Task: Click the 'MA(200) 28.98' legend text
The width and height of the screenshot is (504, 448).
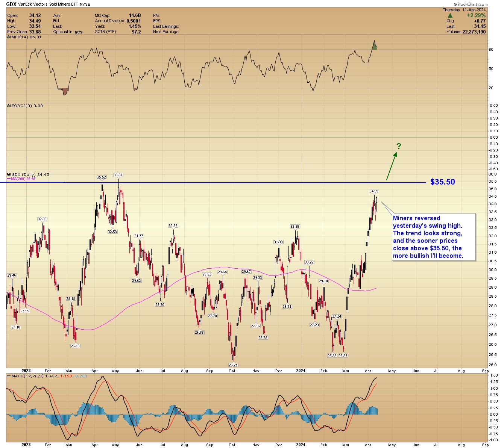Action: pos(23,179)
